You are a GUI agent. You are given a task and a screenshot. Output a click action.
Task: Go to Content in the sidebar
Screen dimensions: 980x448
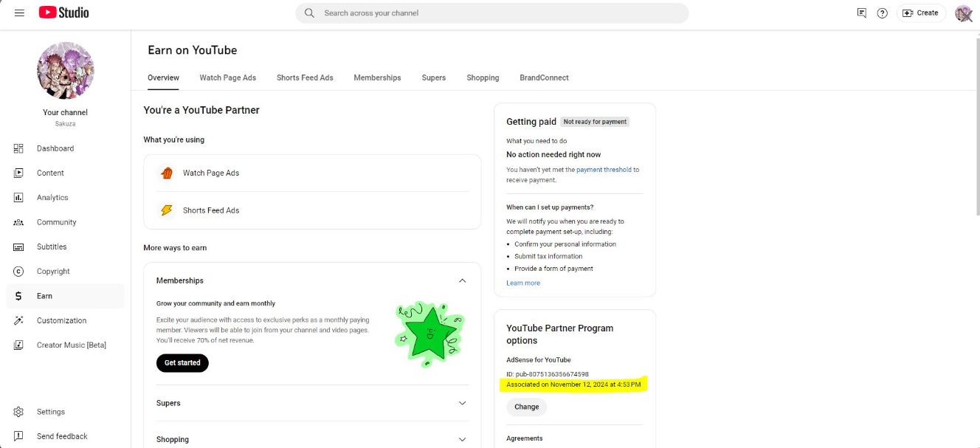tap(66, 173)
